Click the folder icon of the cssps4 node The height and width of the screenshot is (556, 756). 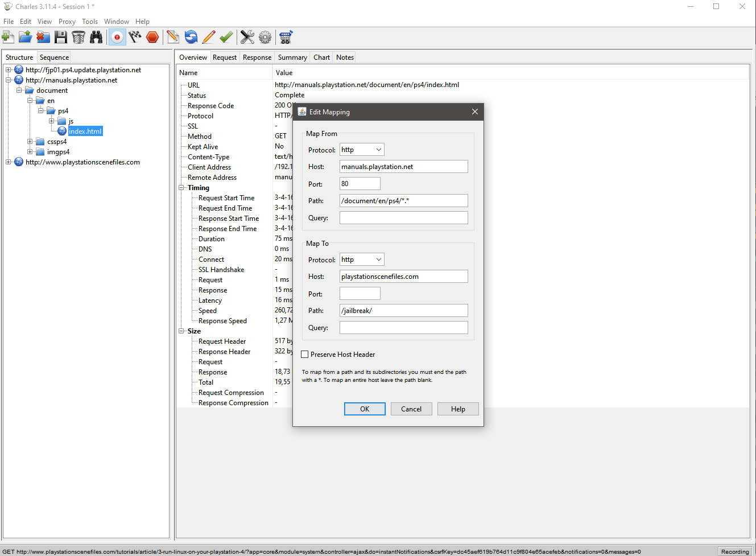coord(40,142)
